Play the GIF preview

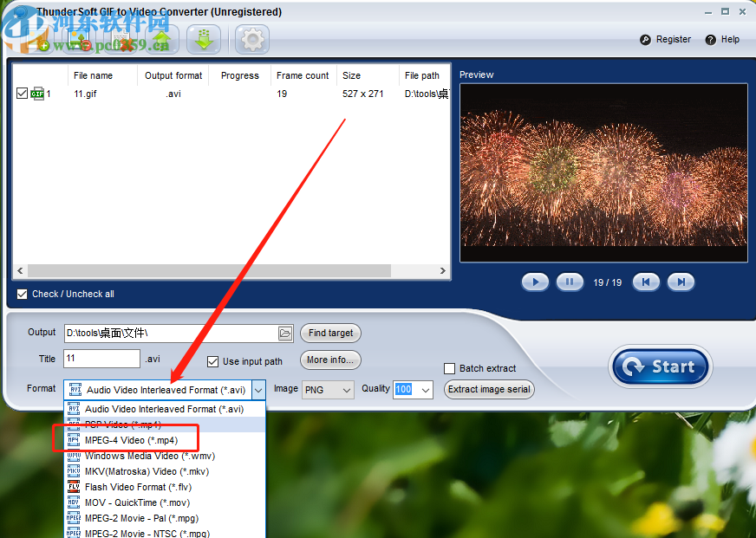[535, 282]
